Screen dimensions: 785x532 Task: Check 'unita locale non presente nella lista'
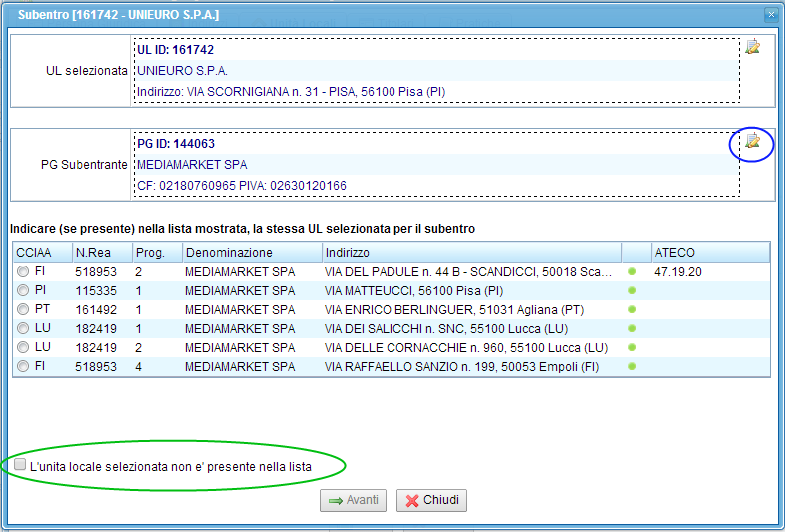click(x=20, y=465)
